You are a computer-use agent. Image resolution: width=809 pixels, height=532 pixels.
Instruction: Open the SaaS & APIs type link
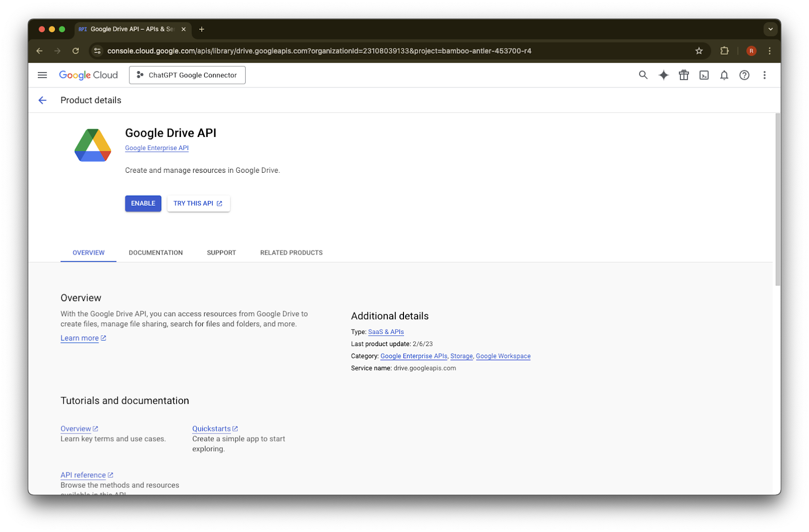[x=386, y=332]
